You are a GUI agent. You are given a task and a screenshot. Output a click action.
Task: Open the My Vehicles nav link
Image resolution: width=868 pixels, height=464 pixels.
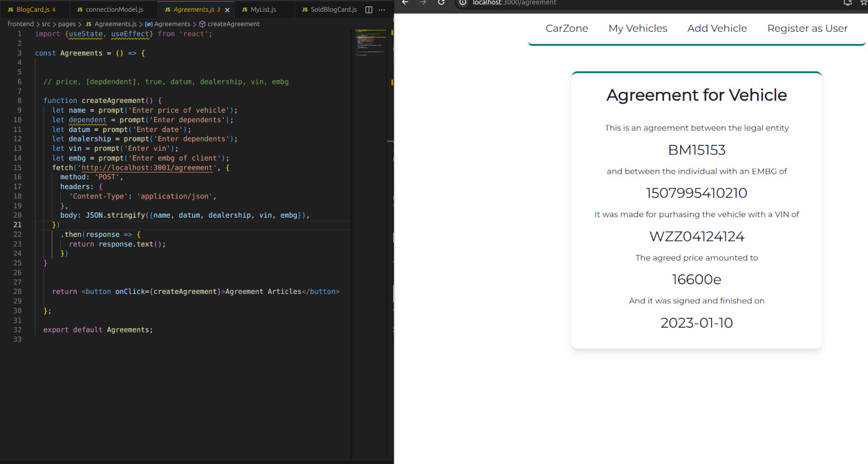click(637, 29)
